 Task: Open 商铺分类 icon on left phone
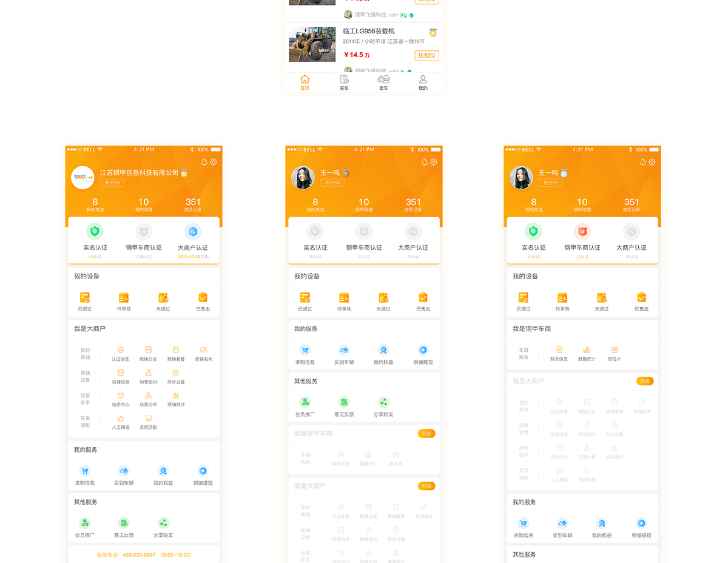[148, 350]
